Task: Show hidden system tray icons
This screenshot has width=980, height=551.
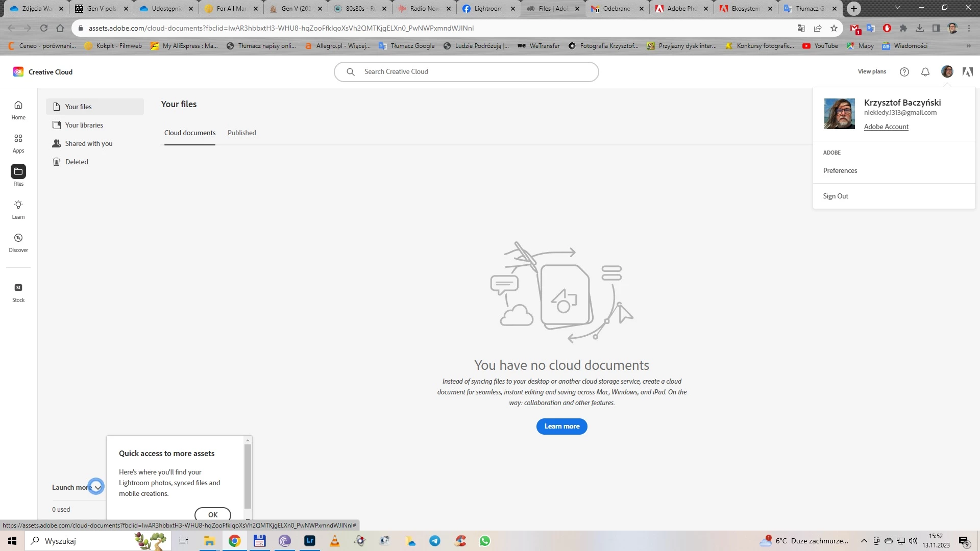Action: 864,541
